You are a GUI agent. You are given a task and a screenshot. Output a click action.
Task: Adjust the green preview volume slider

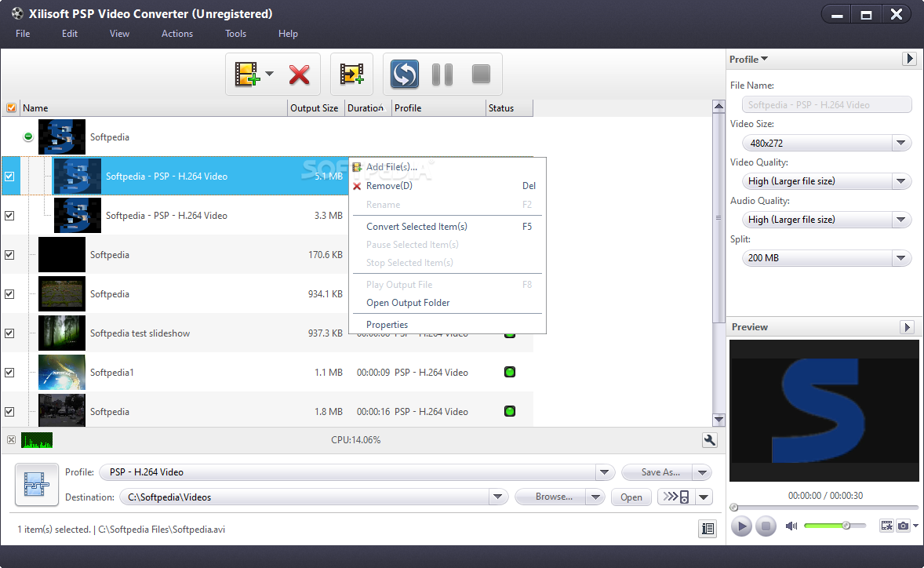[x=835, y=526]
